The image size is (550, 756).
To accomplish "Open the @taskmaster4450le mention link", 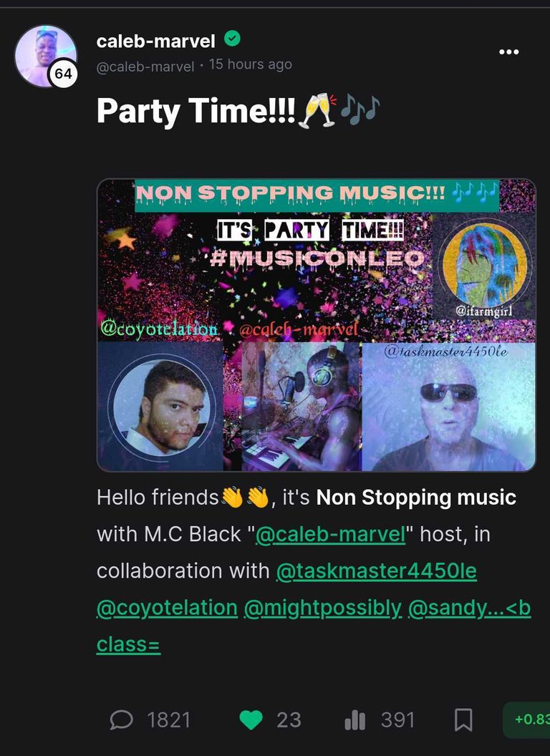I will (x=376, y=571).
